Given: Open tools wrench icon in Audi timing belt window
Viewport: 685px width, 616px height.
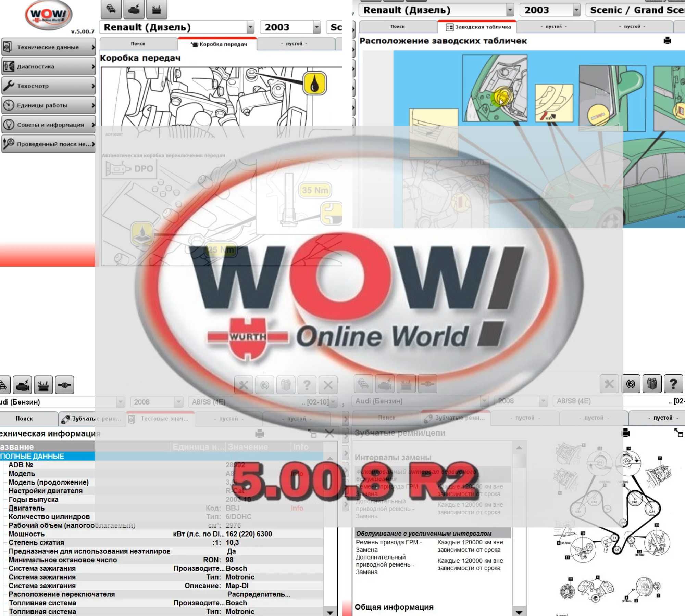Looking at the screenshot, I should click(609, 384).
